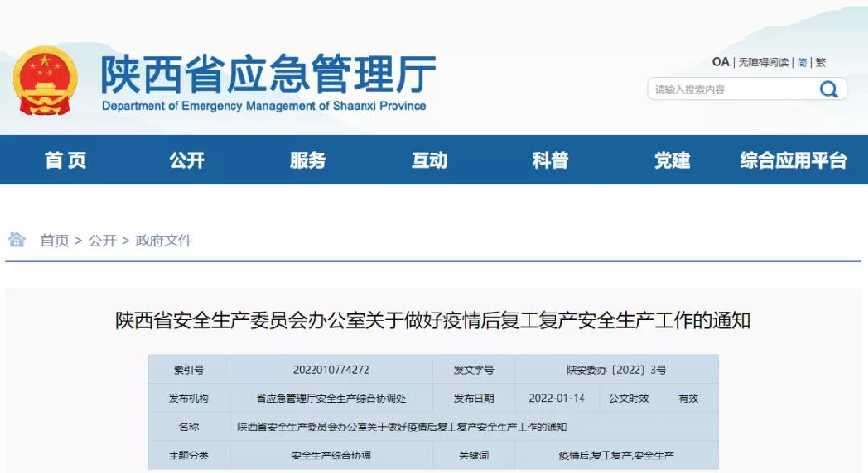
Task: Click the home icon in breadcrumb
Action: pyautogui.click(x=17, y=239)
